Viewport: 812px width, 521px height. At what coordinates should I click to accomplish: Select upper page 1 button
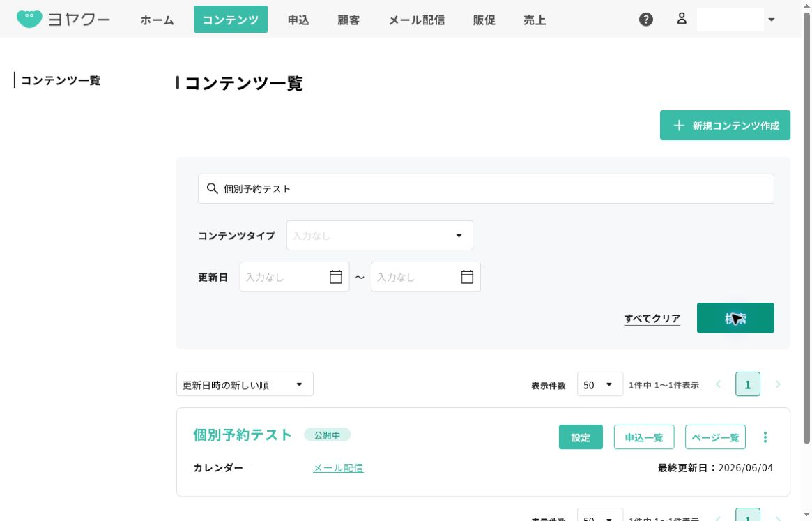click(747, 385)
